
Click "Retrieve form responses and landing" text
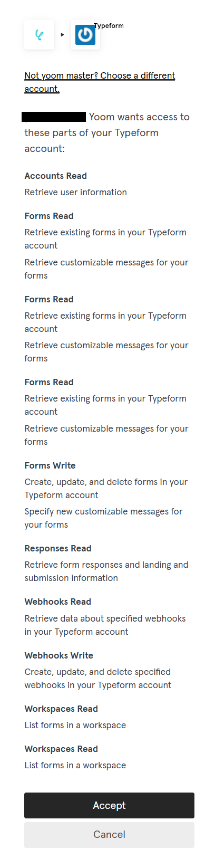pos(106,565)
